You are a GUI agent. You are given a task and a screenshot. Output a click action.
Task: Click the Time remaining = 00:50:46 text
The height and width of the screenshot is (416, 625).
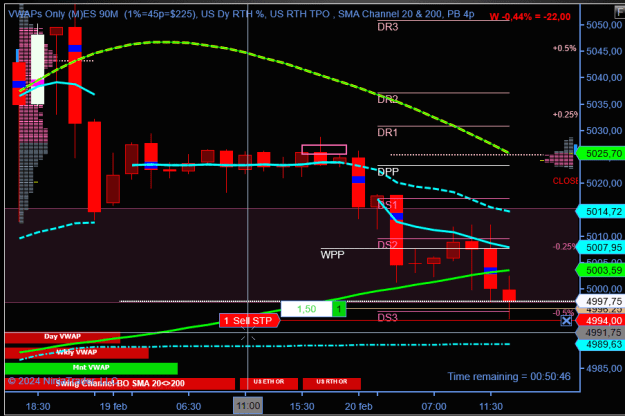tap(509, 377)
